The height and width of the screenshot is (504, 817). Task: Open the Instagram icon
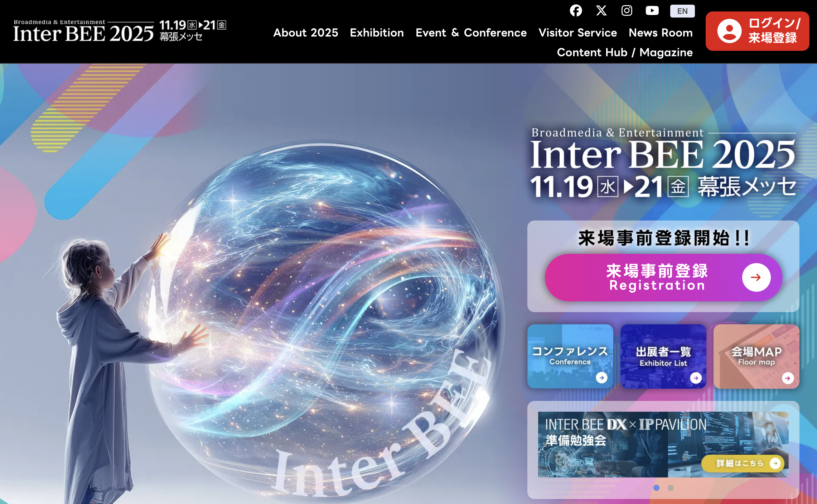[x=627, y=11]
